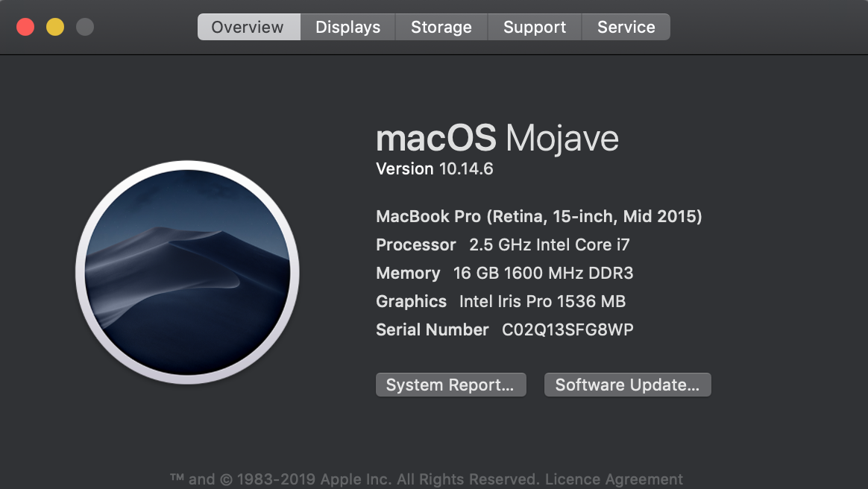Open the Displays tab
The width and height of the screenshot is (868, 489).
[347, 27]
